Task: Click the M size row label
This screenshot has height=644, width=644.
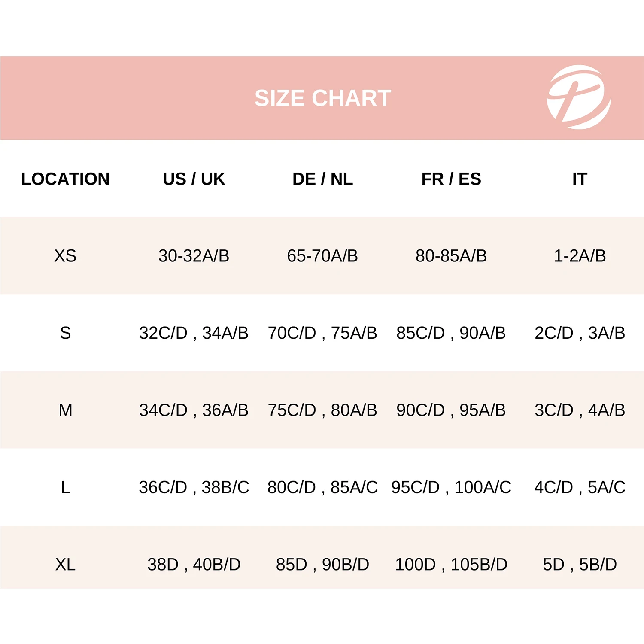Action: (65, 410)
